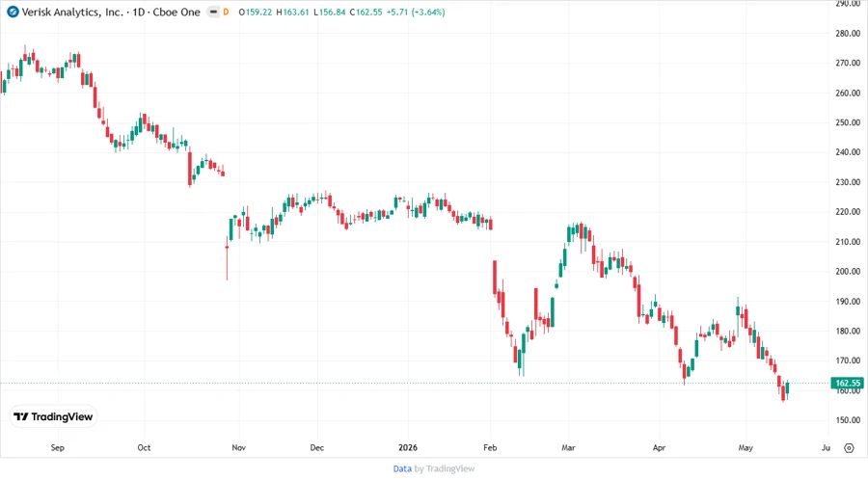Viewport: 868px width, 480px height.
Task: Click the Nov time axis label
Action: [238, 447]
